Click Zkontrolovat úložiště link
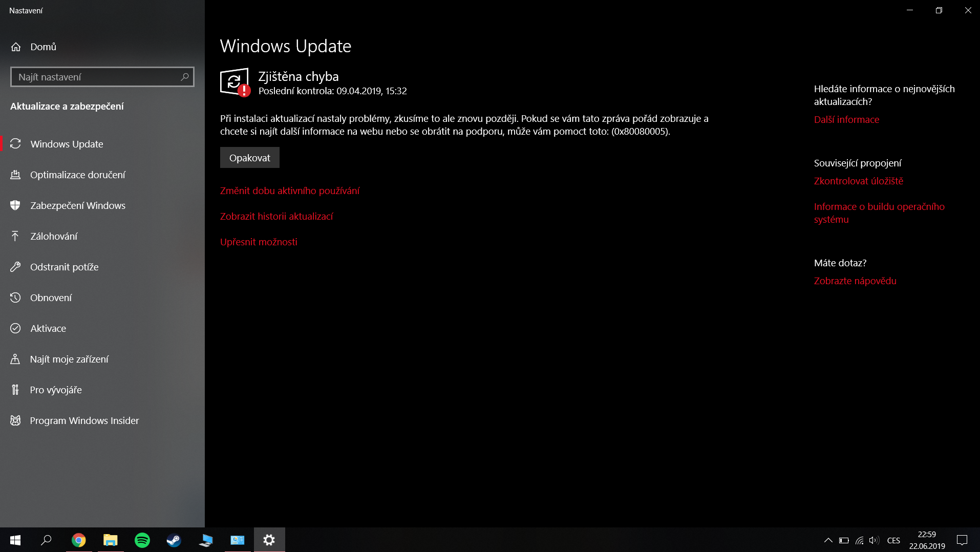 [859, 181]
